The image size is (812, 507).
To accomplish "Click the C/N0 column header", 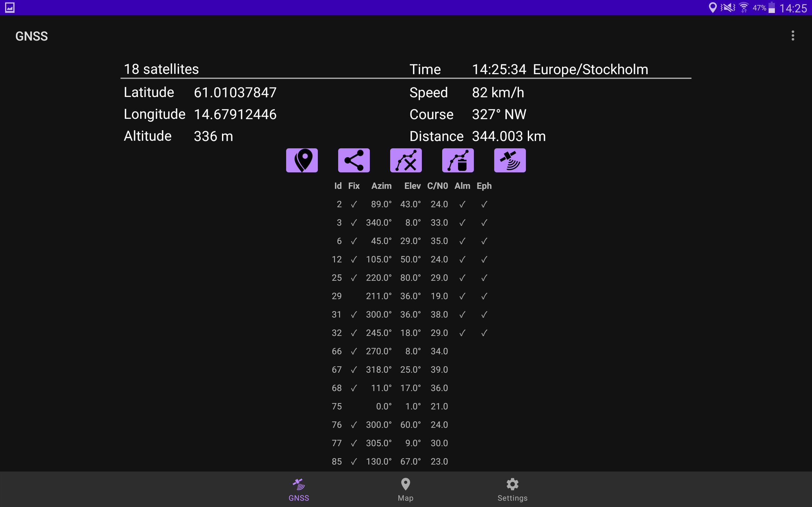I will tap(437, 186).
